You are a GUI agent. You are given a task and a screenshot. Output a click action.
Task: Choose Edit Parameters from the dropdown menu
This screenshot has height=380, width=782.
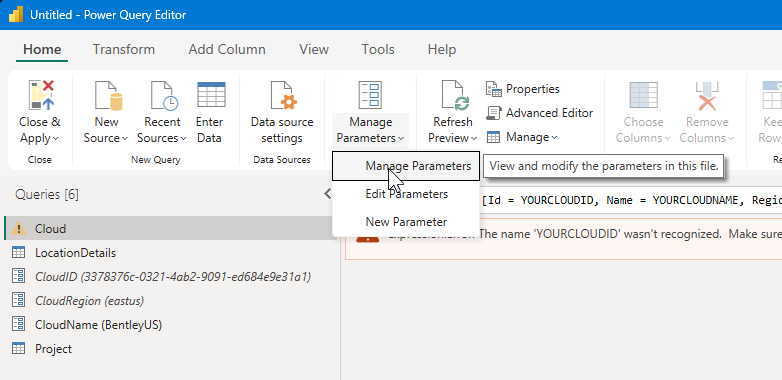(x=406, y=194)
